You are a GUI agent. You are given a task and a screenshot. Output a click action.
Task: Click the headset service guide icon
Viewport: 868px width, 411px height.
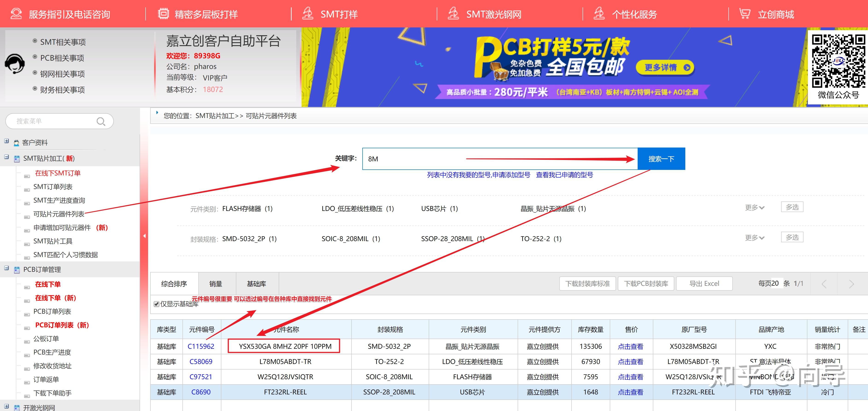pos(16,14)
